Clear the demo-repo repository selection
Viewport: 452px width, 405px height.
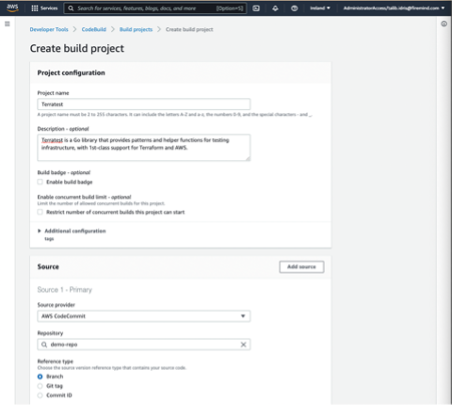pyautogui.click(x=243, y=344)
